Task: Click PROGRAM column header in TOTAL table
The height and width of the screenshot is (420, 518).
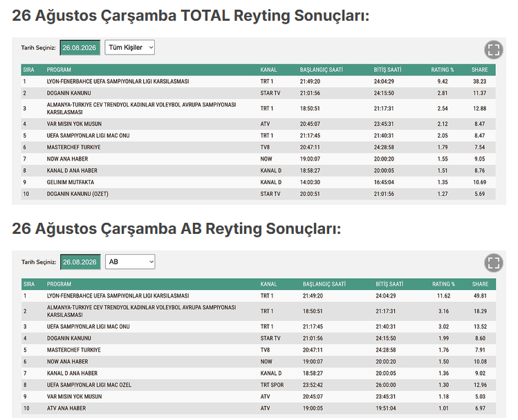Action: 59,70
